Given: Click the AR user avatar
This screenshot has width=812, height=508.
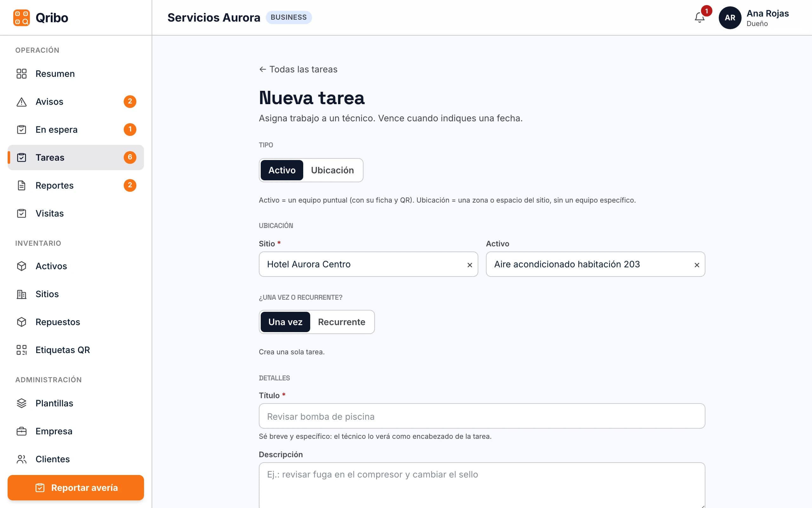Looking at the screenshot, I should pos(730,17).
